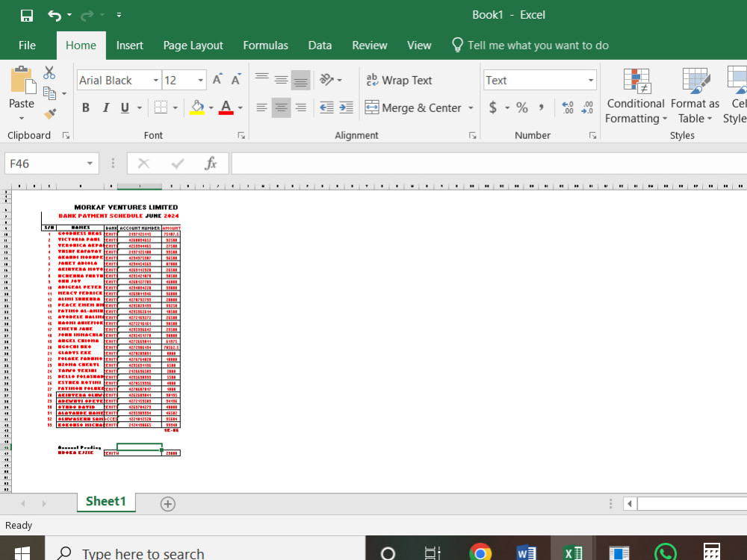747x560 pixels.
Task: Switch to the Formulas tab
Action: 265,46
